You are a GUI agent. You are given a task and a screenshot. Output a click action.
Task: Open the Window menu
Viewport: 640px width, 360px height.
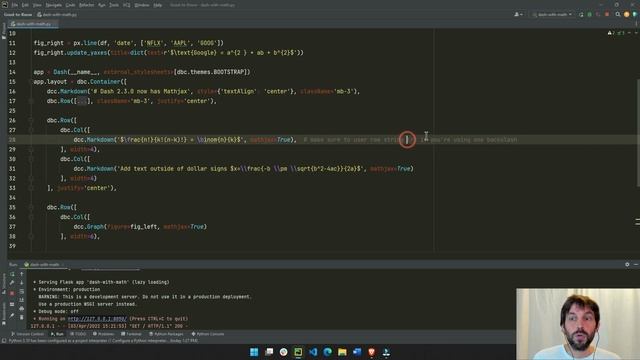point(142,5)
